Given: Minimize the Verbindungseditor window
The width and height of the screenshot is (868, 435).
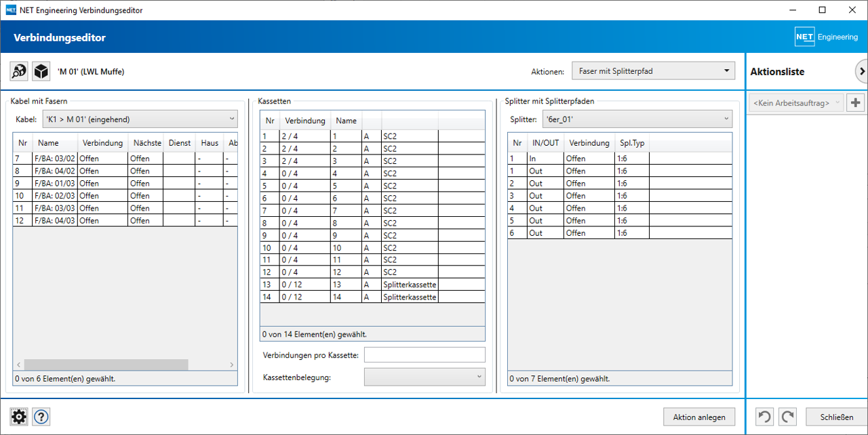Looking at the screenshot, I should [791, 10].
